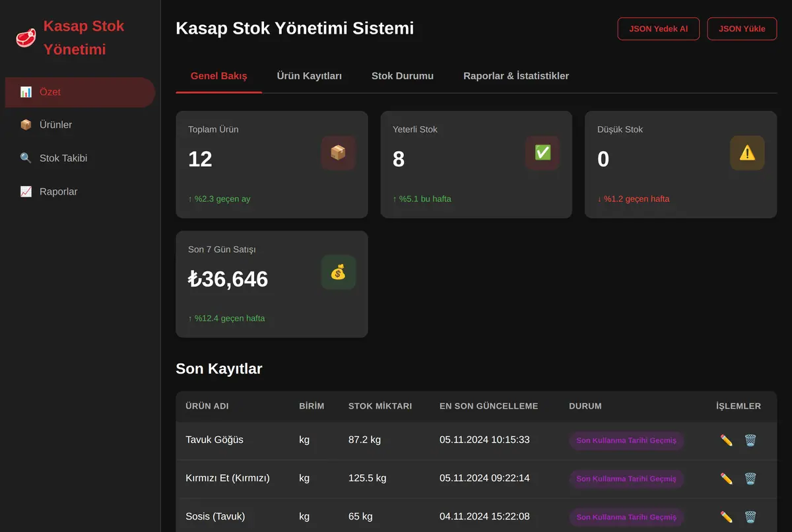Screen dimensions: 792x532
Task: Switch to the Ürün Kayıtları tab
Action: click(310, 76)
